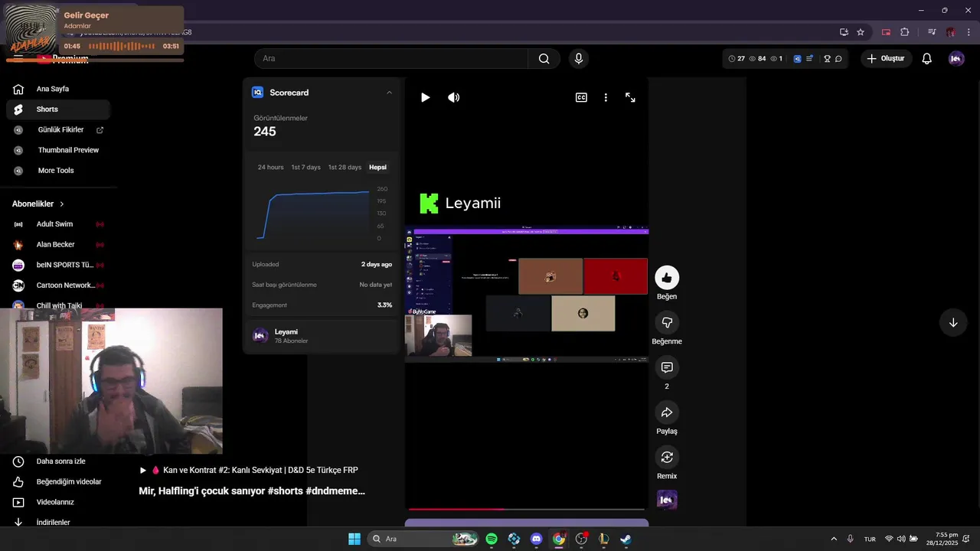Open the comments on the Short
980x551 pixels.
pos(667,367)
